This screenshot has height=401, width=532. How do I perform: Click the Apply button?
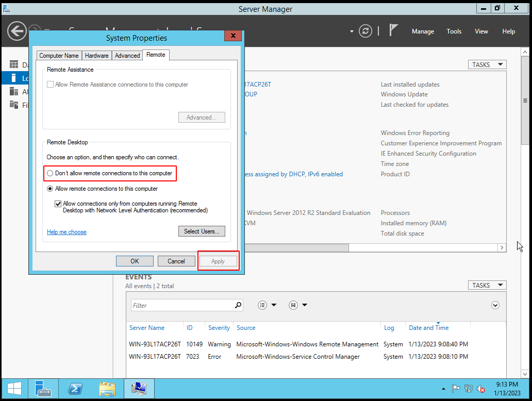218,261
